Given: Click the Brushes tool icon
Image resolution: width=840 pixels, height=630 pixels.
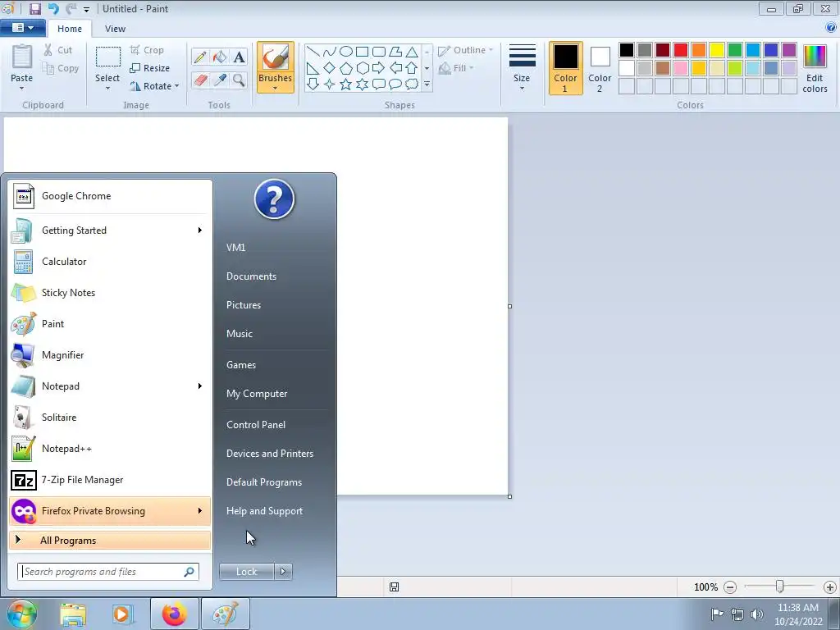Looking at the screenshot, I should pyautogui.click(x=276, y=57).
